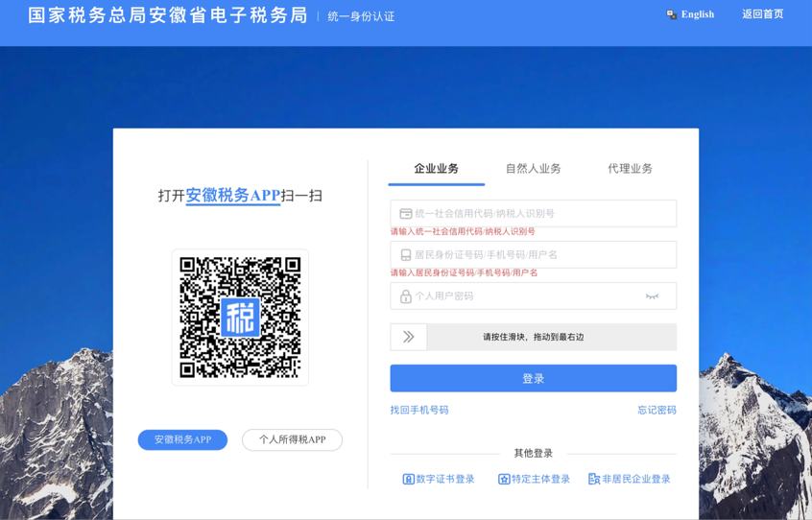Select the 个人所得税APP button

pos(292,439)
